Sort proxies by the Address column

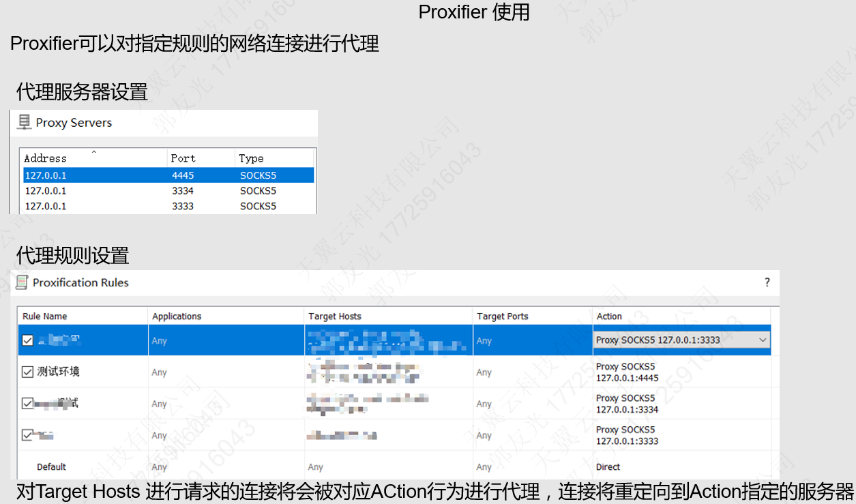(45, 158)
